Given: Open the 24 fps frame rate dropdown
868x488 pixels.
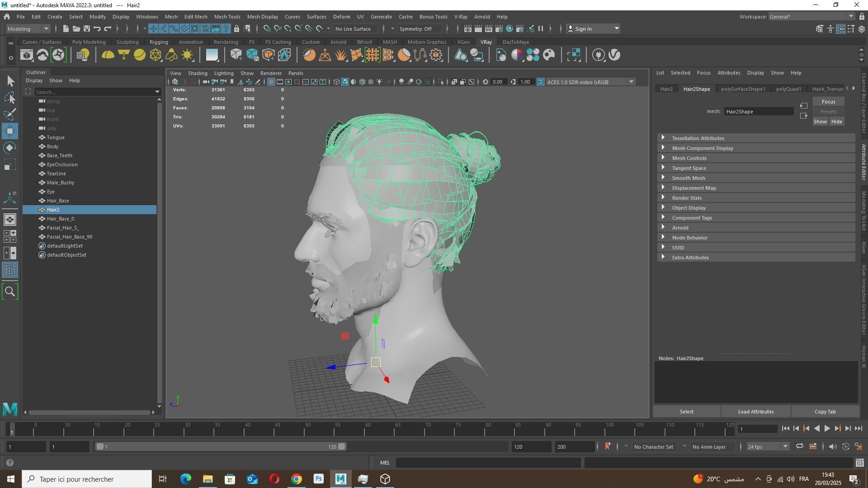Looking at the screenshot, I should click(768, 447).
